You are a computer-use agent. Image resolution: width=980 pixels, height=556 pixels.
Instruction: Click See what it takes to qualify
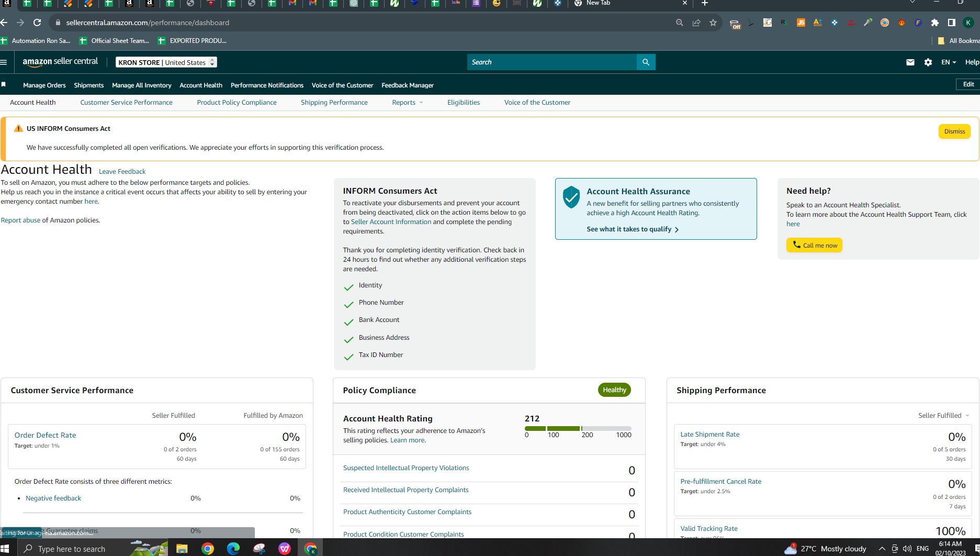[x=633, y=229]
